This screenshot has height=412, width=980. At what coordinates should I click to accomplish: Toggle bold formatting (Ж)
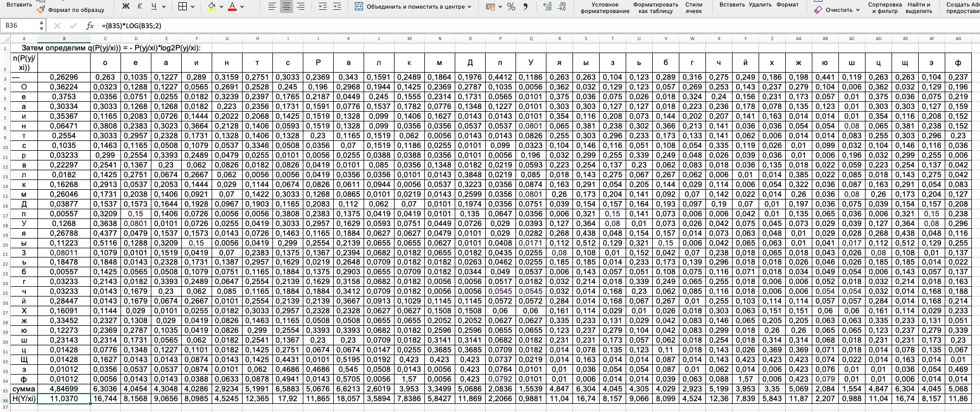(126, 7)
